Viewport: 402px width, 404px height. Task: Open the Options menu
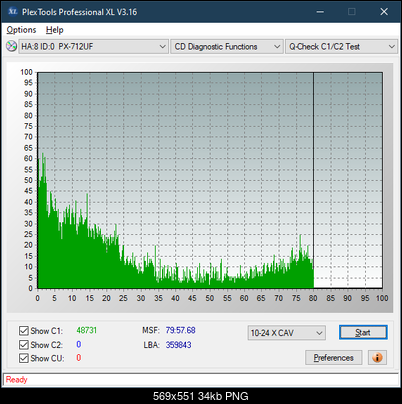click(x=21, y=30)
